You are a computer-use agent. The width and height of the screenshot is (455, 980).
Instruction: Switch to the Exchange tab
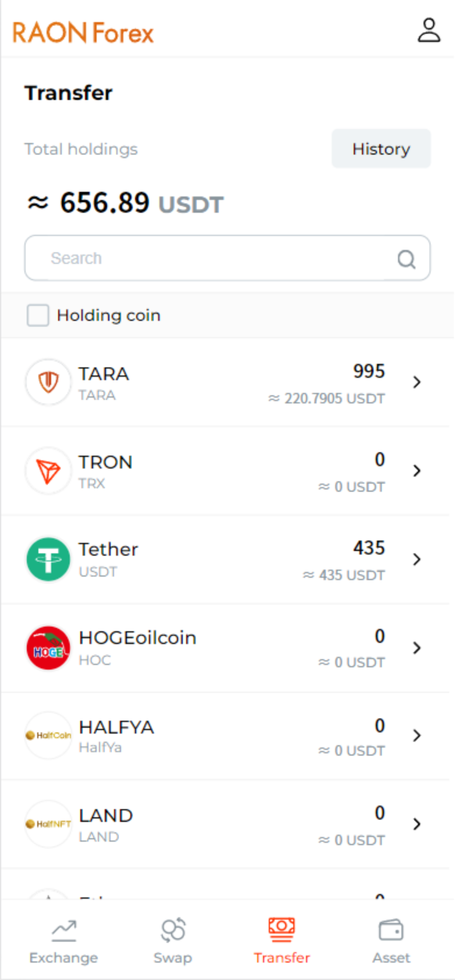[x=63, y=941]
